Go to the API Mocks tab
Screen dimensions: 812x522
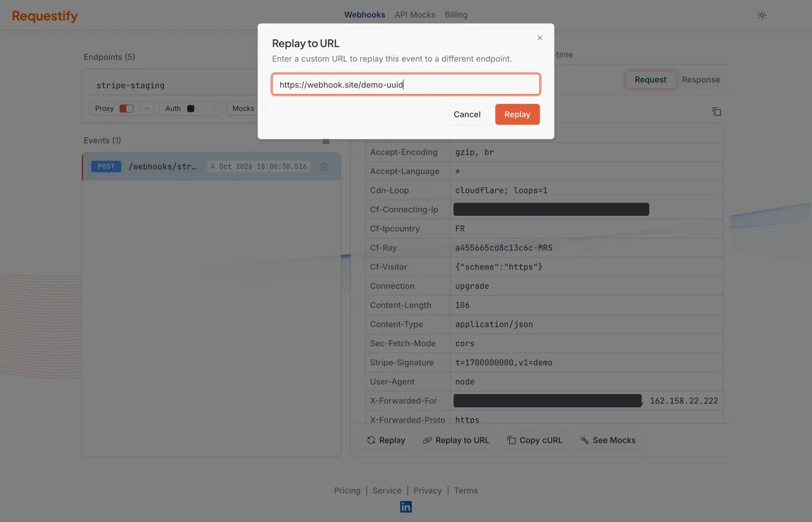click(x=415, y=15)
